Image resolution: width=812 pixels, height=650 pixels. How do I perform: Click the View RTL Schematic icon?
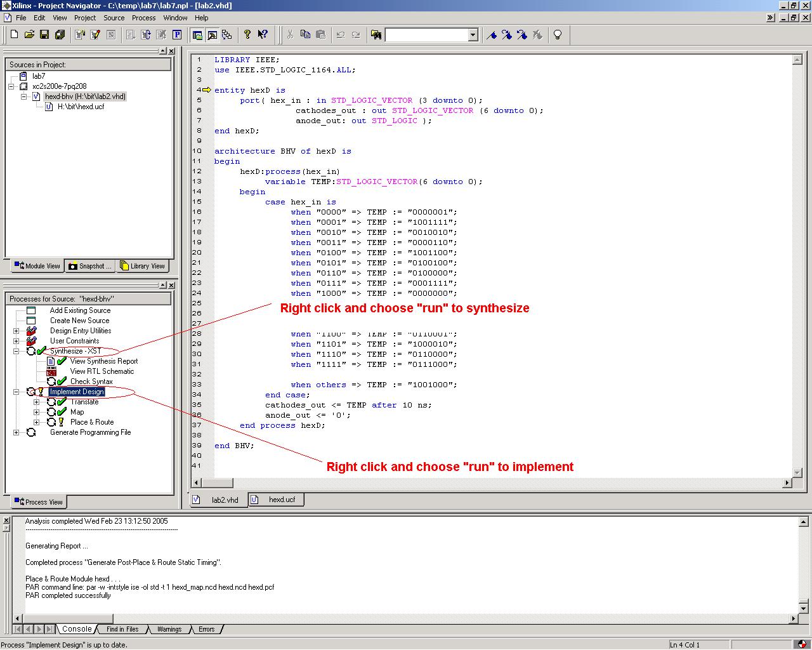point(51,371)
